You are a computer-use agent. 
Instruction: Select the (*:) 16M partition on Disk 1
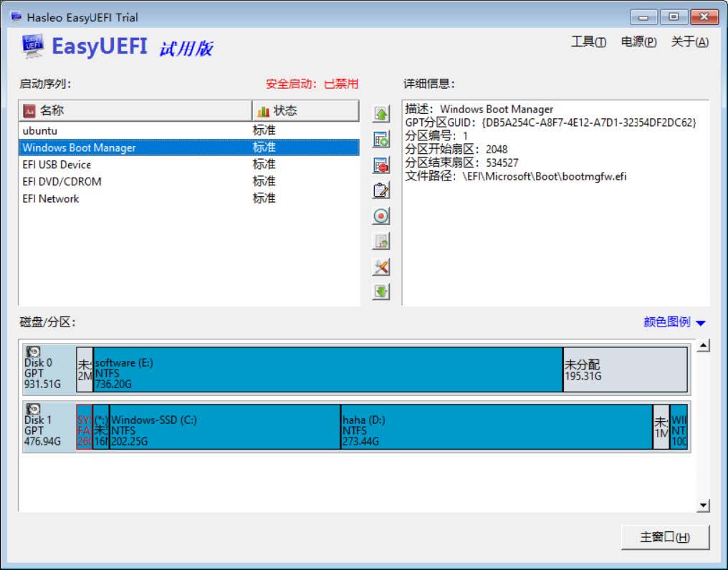pos(101,427)
